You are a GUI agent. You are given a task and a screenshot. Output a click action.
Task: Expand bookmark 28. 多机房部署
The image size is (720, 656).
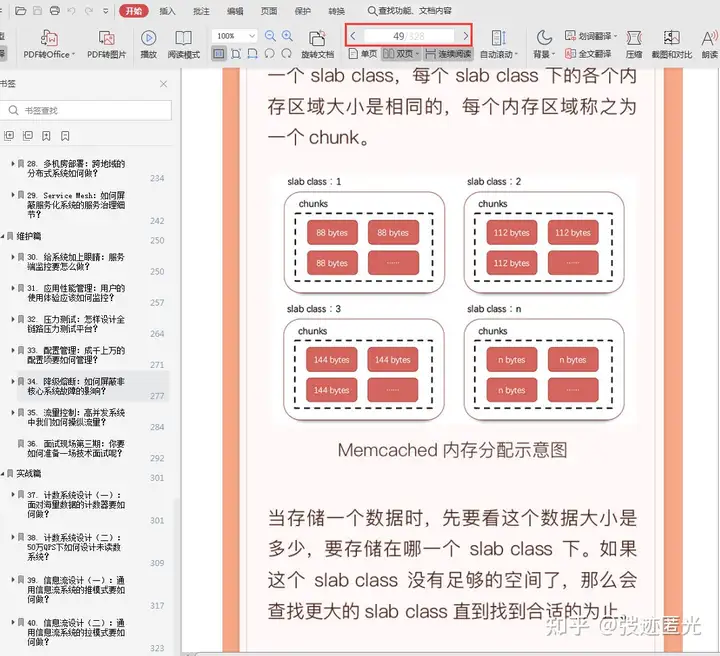pos(13,163)
